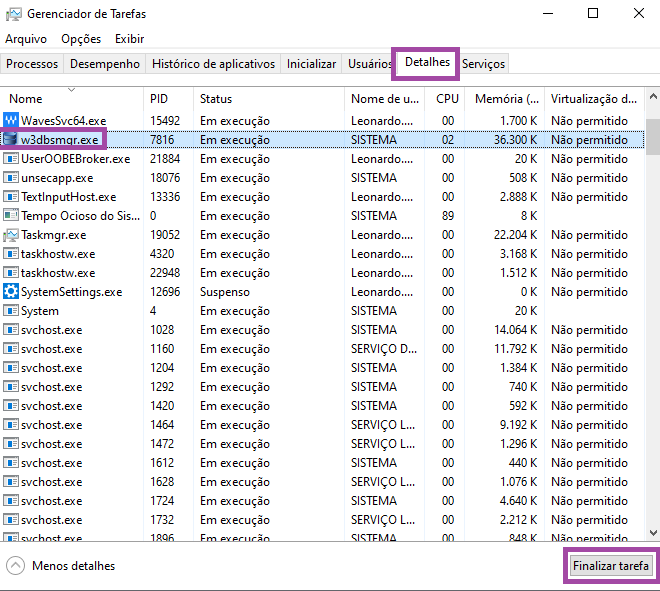Click the w3dbsmgr.exe database icon
This screenshot has width=660, height=591.
point(11,139)
